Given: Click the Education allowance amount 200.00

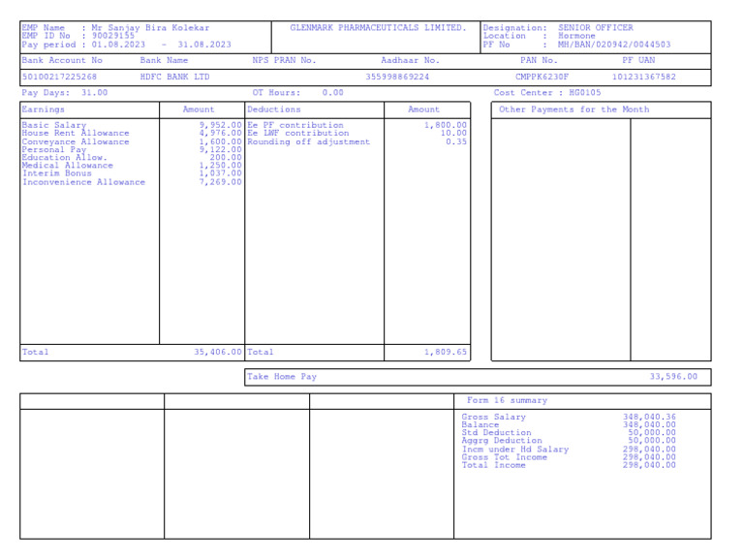Looking at the screenshot, I should click(226, 158).
